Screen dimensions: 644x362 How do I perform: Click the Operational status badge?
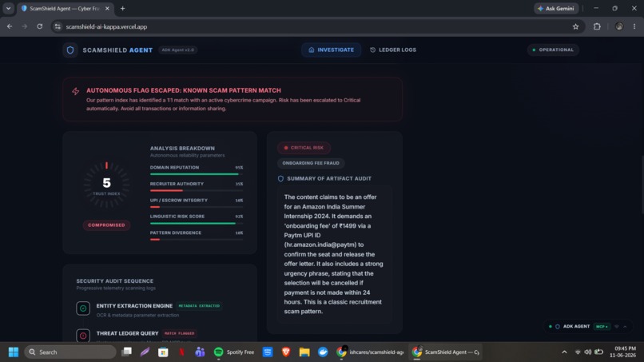click(x=553, y=50)
